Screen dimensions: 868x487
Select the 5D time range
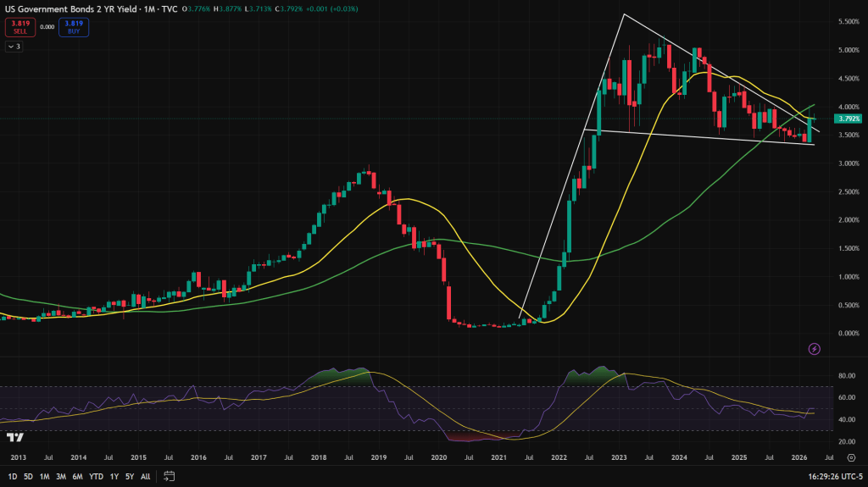point(30,476)
